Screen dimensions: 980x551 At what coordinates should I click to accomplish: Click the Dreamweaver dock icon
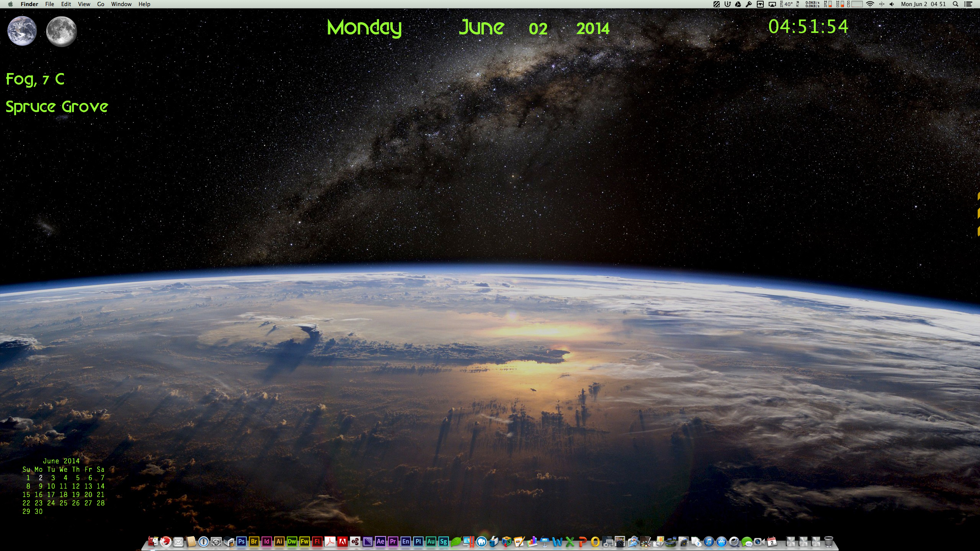coord(292,541)
